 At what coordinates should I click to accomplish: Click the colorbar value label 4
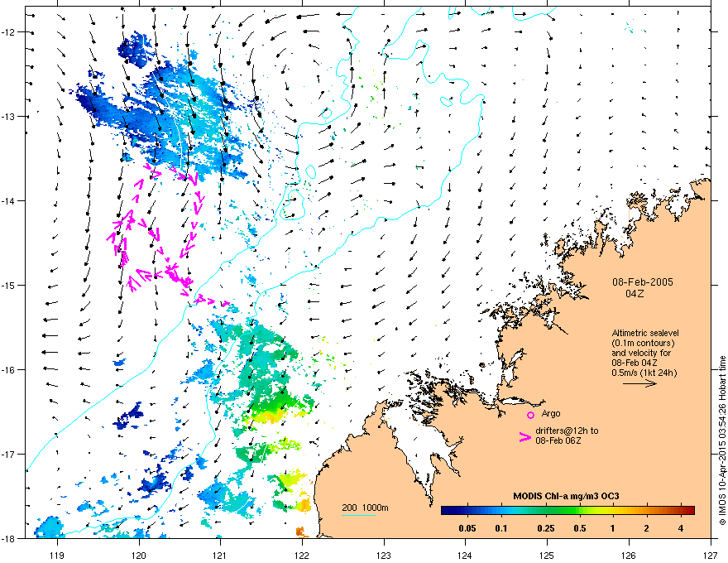(x=681, y=528)
